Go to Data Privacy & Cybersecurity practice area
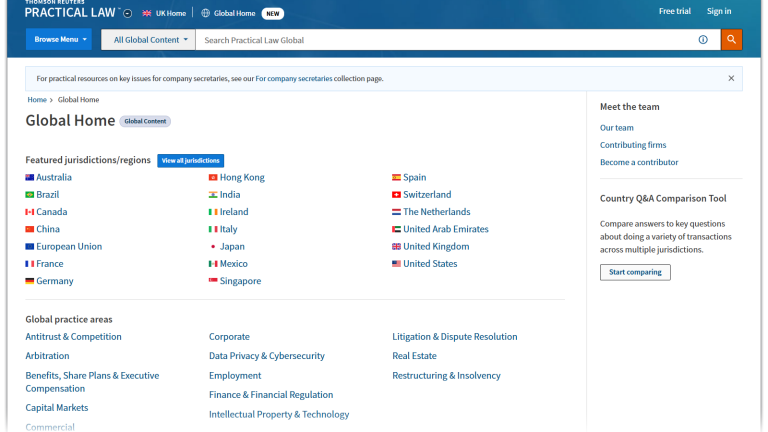The width and height of the screenshot is (768, 432). point(266,356)
